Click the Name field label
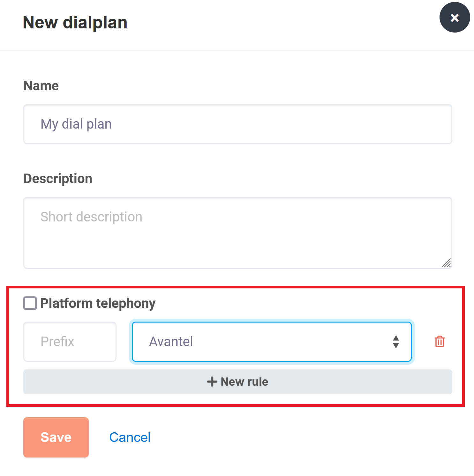This screenshot has height=476, width=474. 41,86
